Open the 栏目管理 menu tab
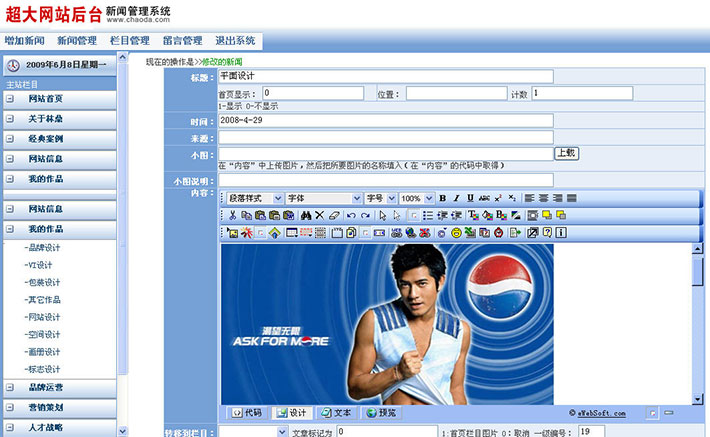This screenshot has width=710, height=437. [129, 41]
